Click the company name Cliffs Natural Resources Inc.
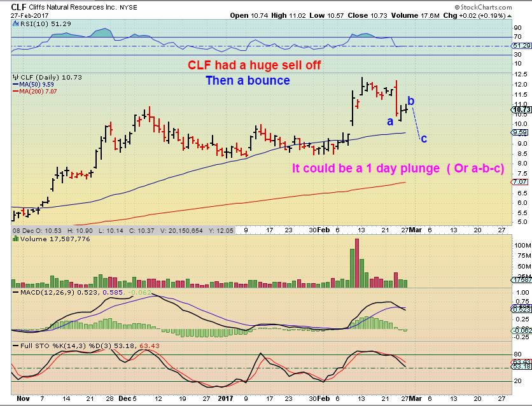Image resolution: width=532 pixels, height=406 pixels. [73, 8]
